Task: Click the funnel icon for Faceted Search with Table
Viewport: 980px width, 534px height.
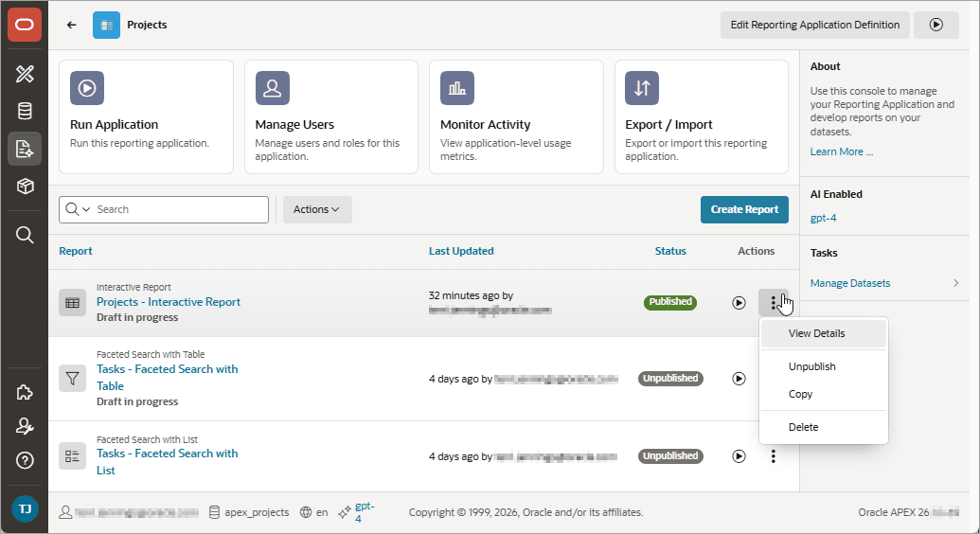Action: click(73, 379)
